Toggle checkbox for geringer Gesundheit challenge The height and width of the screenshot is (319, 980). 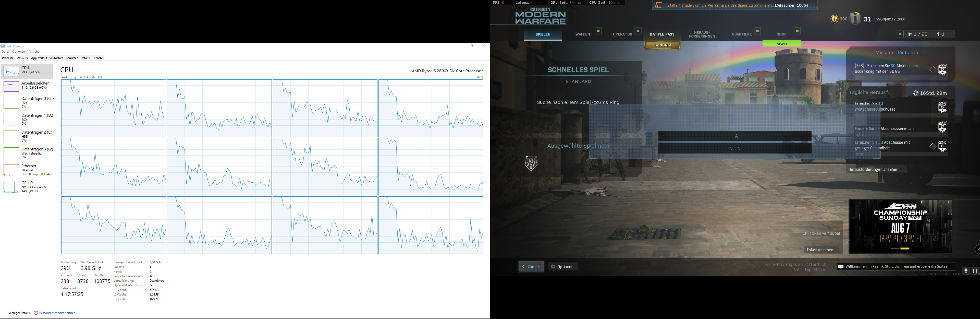851,154
